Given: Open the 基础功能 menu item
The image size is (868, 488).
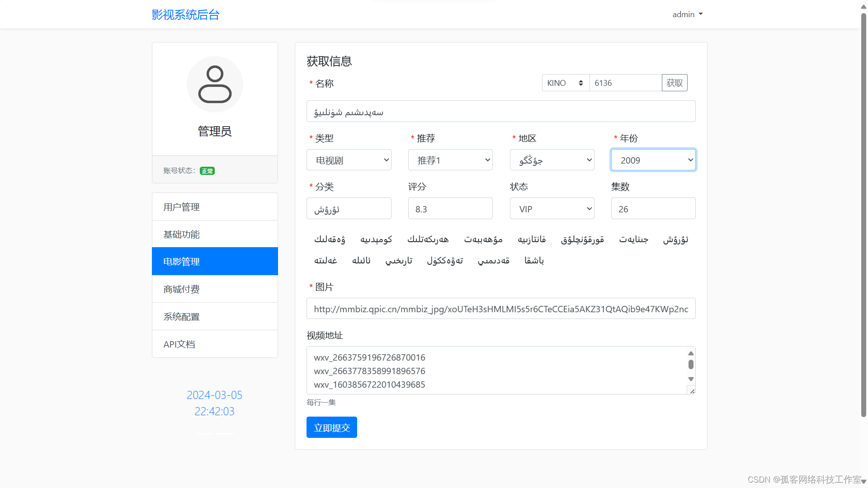Looking at the screenshot, I should (x=215, y=234).
